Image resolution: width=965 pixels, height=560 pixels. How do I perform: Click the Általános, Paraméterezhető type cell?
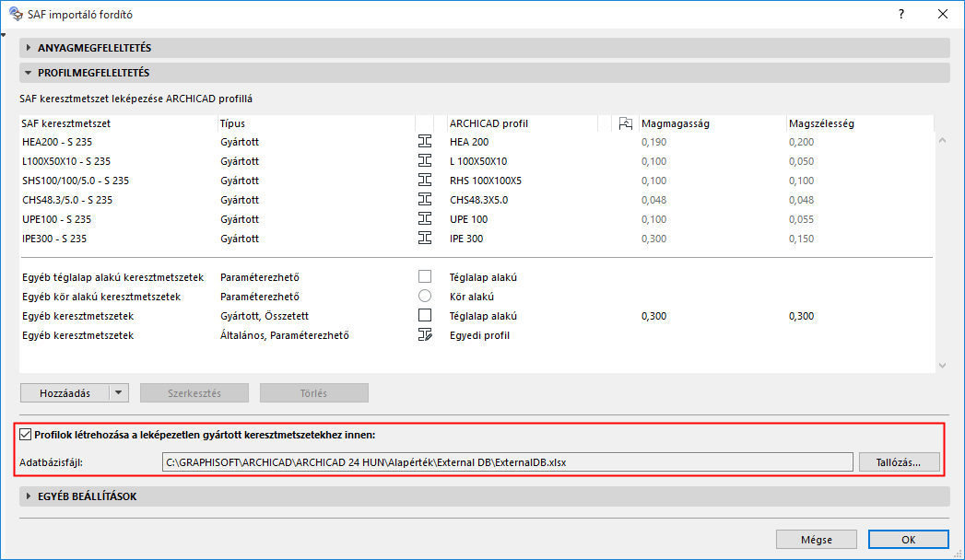pyautogui.click(x=284, y=335)
